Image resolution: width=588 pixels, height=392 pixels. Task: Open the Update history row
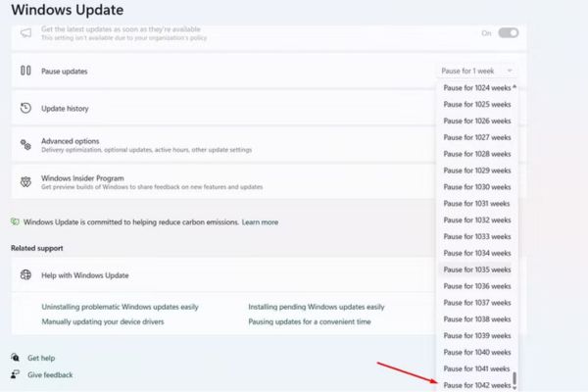click(223, 108)
